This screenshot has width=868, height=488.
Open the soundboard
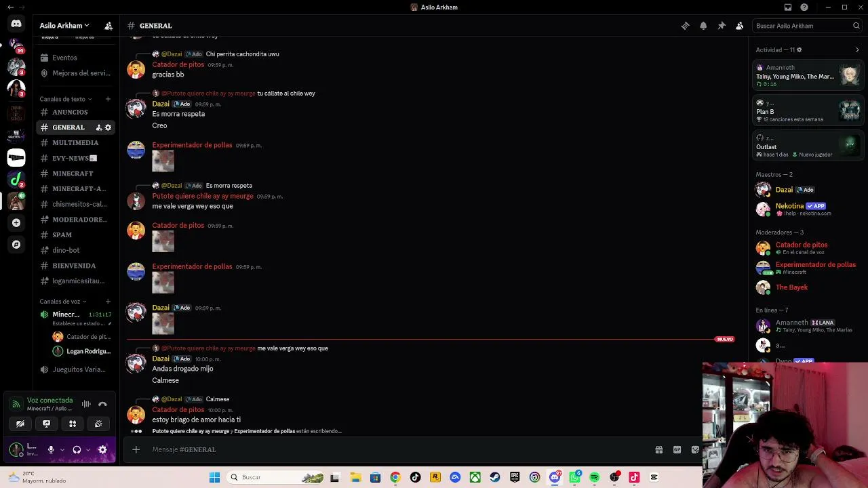coord(98,424)
